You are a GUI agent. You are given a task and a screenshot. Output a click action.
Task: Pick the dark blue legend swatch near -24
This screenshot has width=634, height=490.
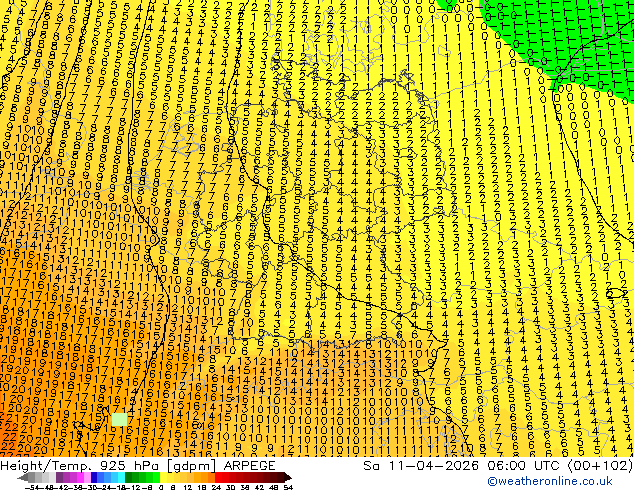[94, 477]
